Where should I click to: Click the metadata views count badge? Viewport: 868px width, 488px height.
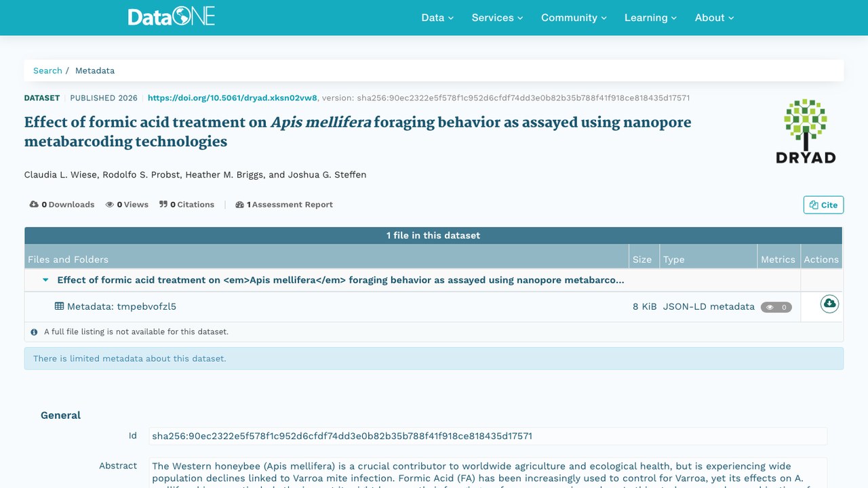coord(776,307)
